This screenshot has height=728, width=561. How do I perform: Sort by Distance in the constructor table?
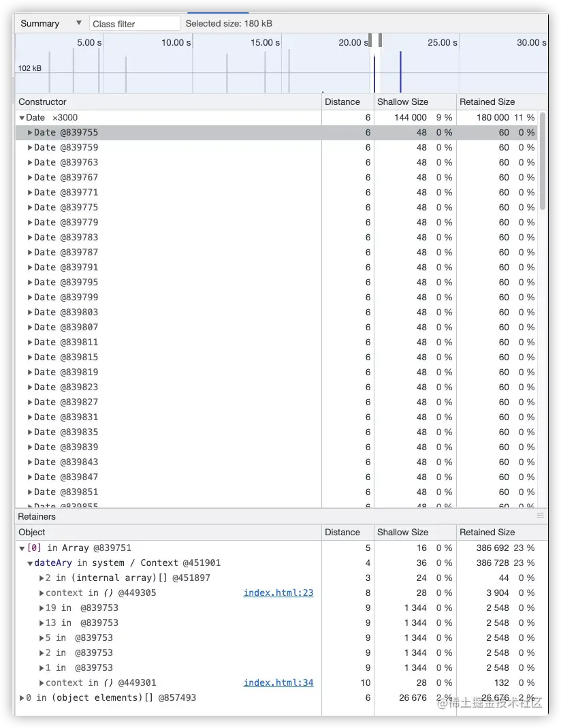pyautogui.click(x=347, y=101)
